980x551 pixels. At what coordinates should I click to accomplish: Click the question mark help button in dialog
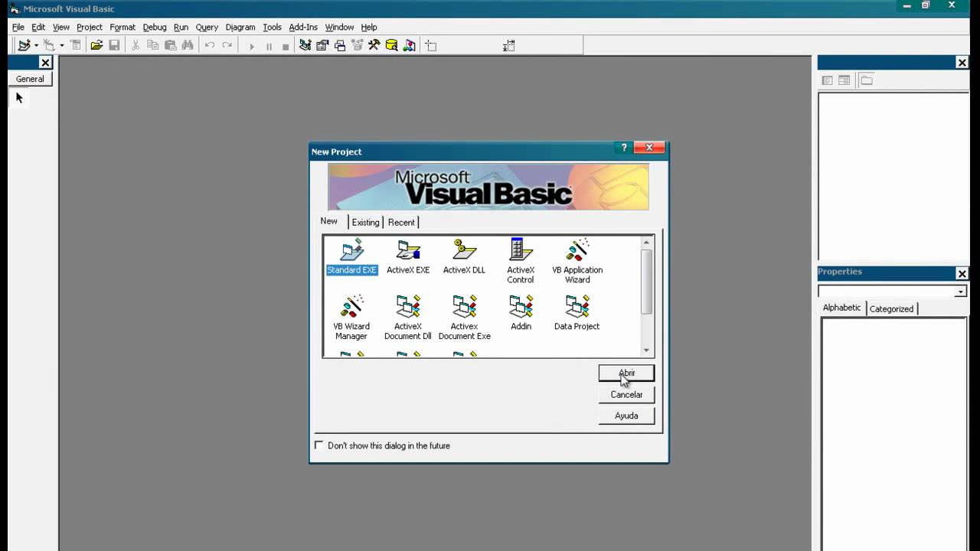coord(624,148)
